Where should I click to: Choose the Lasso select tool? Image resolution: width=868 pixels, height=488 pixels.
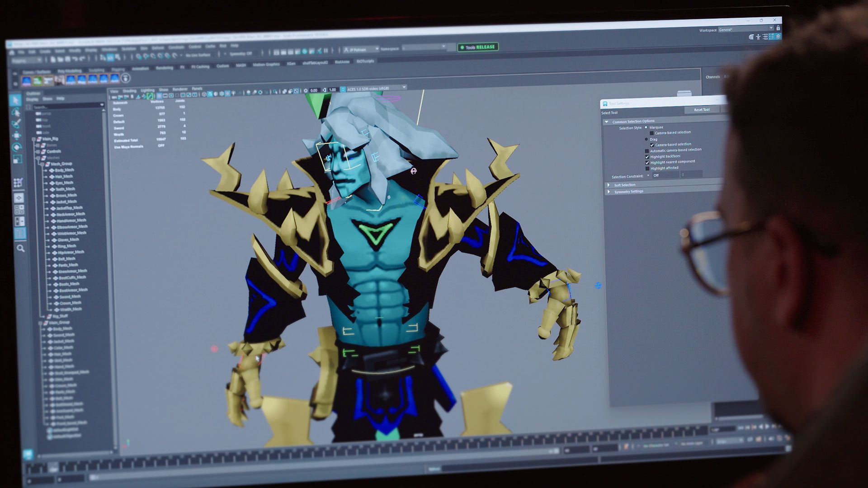pos(16,112)
